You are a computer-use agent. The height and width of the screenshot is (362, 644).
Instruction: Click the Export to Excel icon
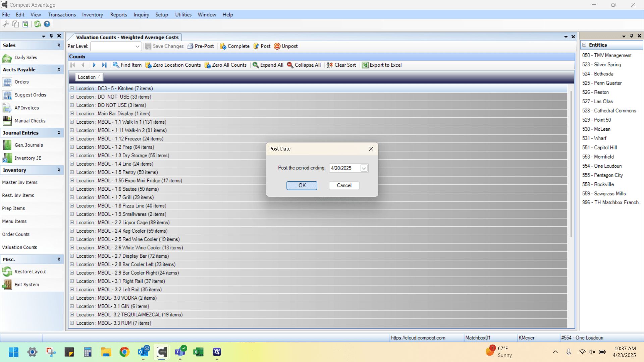pos(365,65)
